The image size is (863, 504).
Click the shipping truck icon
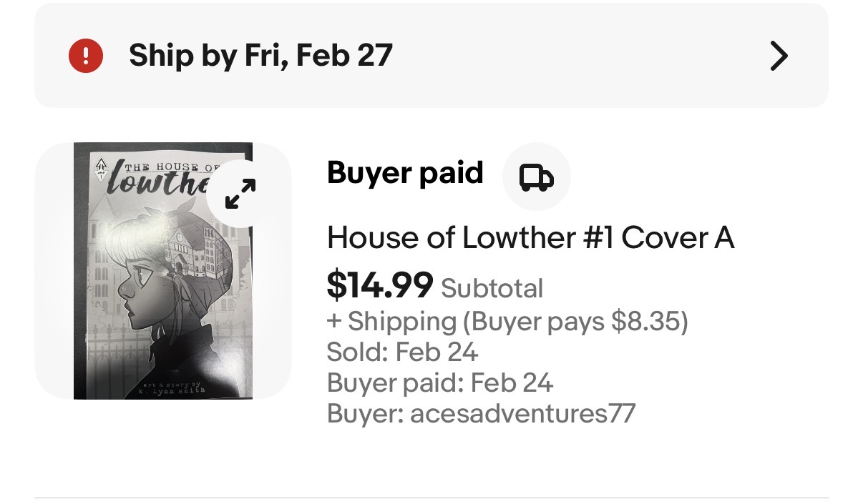(x=536, y=177)
